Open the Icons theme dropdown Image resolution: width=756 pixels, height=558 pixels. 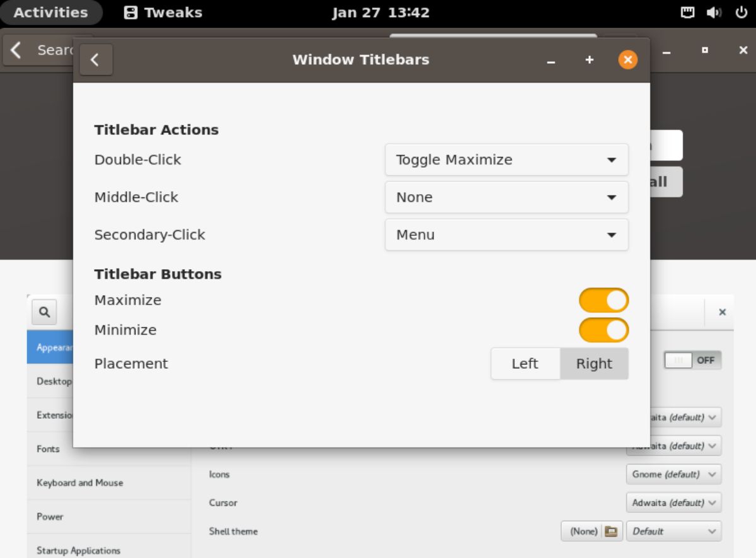673,474
